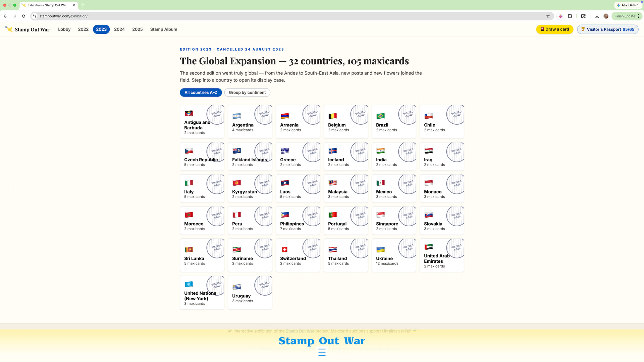
Task: Open Chrome's three-dot menu
Action: [x=639, y=16]
